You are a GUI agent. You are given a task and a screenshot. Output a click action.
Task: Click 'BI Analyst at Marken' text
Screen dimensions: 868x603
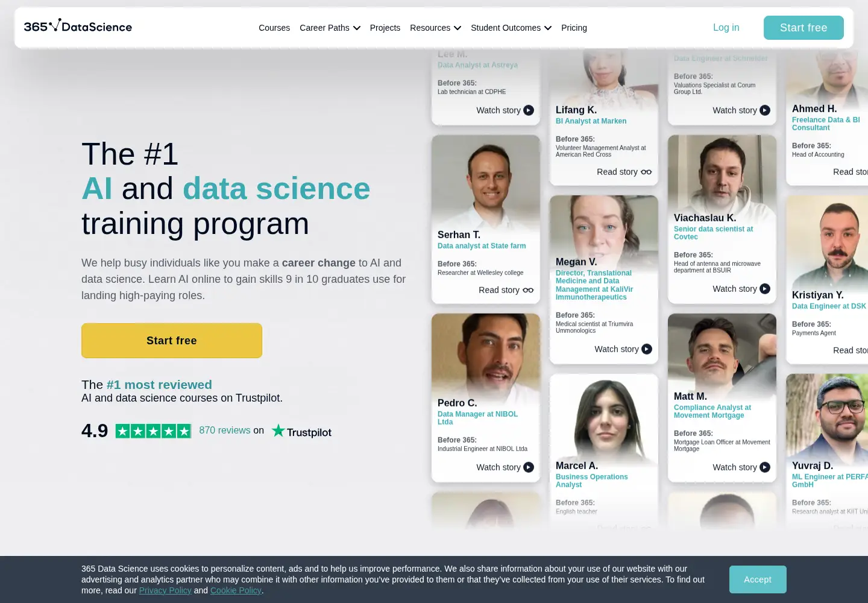[591, 121]
